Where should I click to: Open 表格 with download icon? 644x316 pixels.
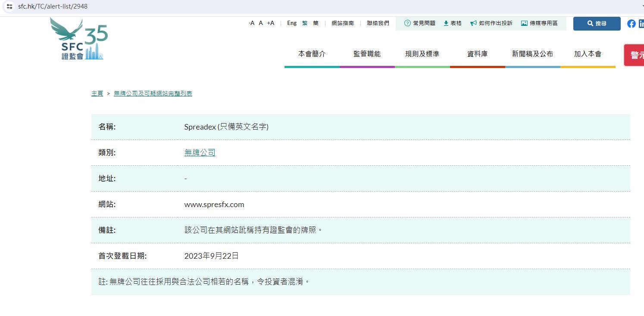(x=452, y=23)
